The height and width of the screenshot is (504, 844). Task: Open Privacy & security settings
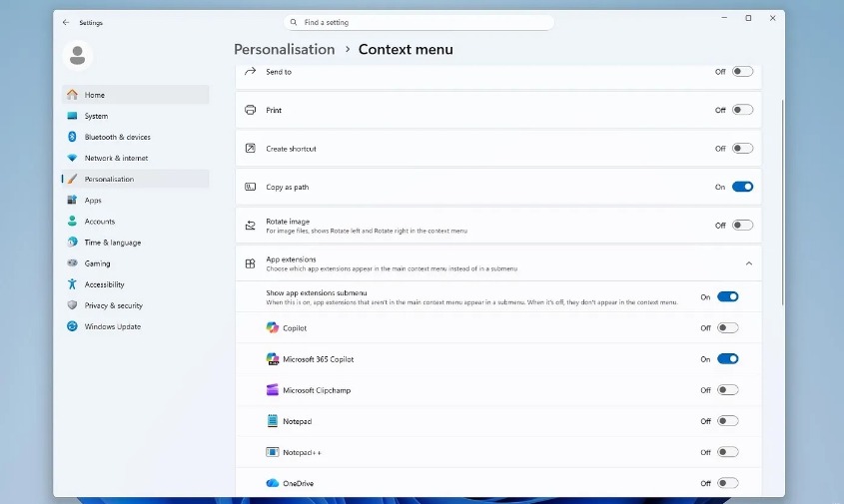pyautogui.click(x=136, y=305)
